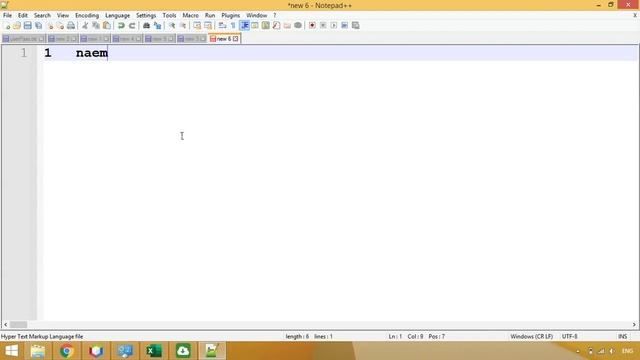The width and height of the screenshot is (640, 360).
Task: Cut selection with the scissors icon
Action: coord(85,25)
